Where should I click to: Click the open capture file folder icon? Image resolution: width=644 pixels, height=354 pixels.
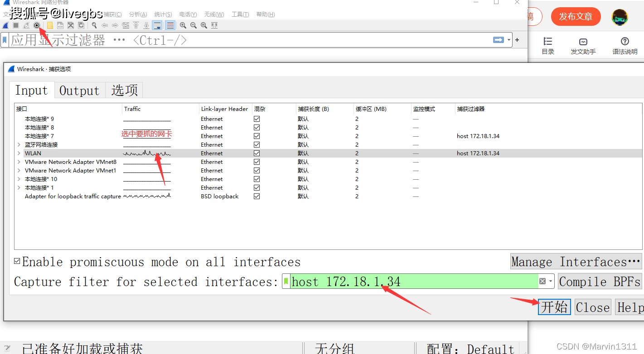click(50, 25)
